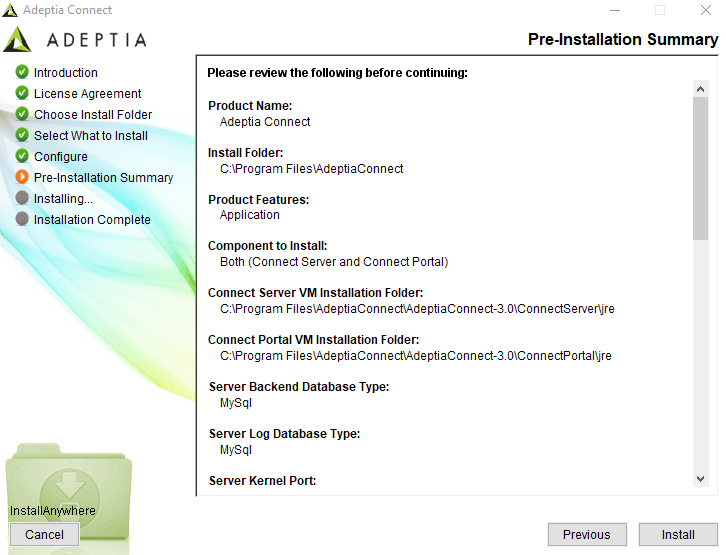Screen dimensions: 726x555
Task: Click the Adeptia logo in the header
Action: point(75,39)
